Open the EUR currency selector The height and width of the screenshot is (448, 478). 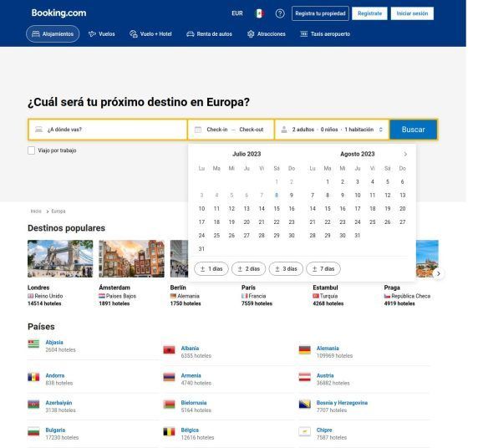point(237,13)
